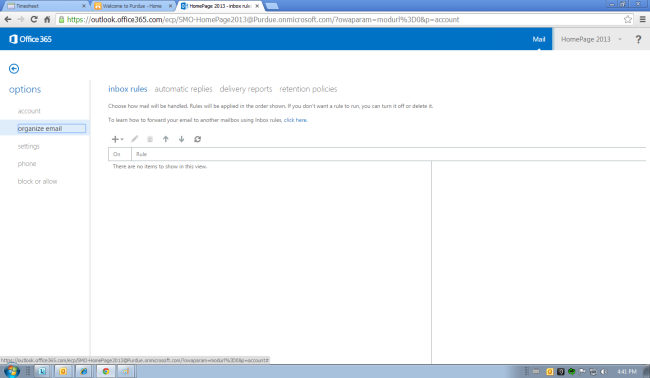The width and height of the screenshot is (650, 378).
Task: Open the help question mark
Action: [638, 39]
